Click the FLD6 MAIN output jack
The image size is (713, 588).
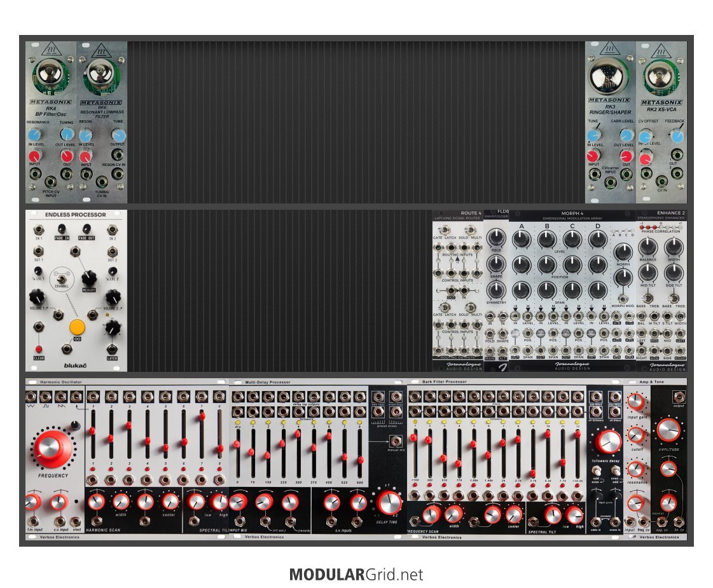(x=490, y=352)
